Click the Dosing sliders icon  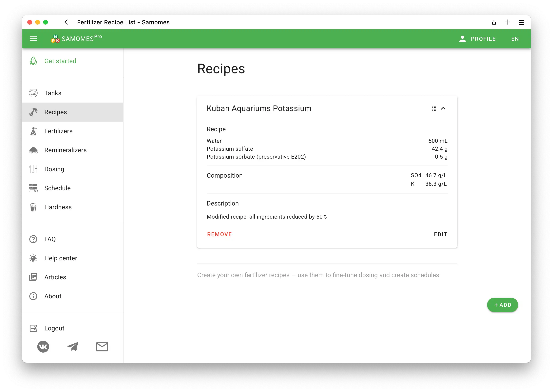pos(33,169)
